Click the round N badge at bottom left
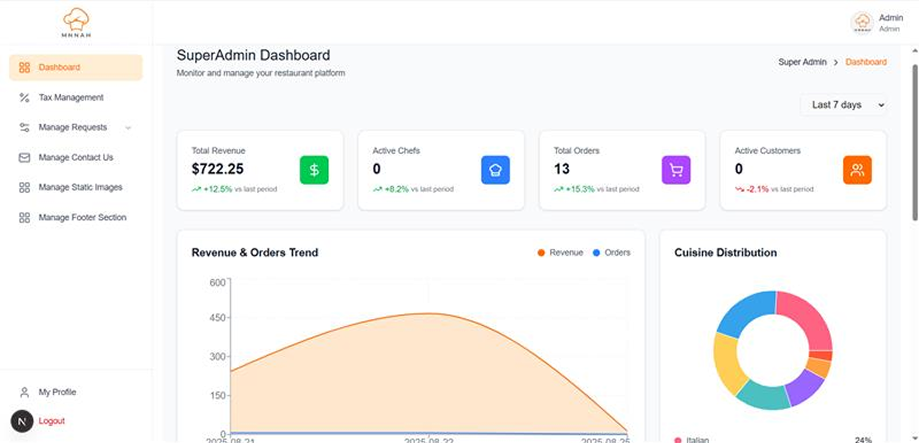 coord(22,421)
